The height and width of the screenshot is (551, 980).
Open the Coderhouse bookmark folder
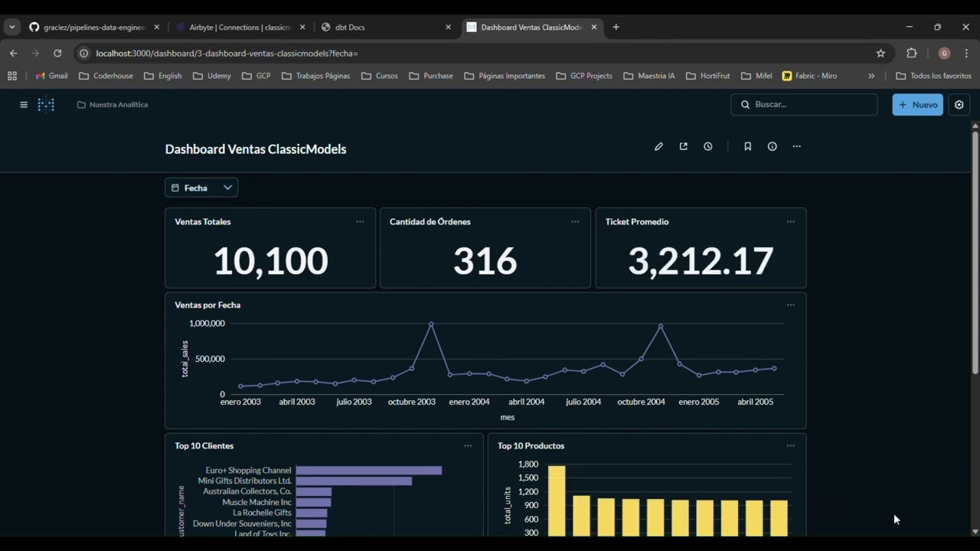coord(106,76)
